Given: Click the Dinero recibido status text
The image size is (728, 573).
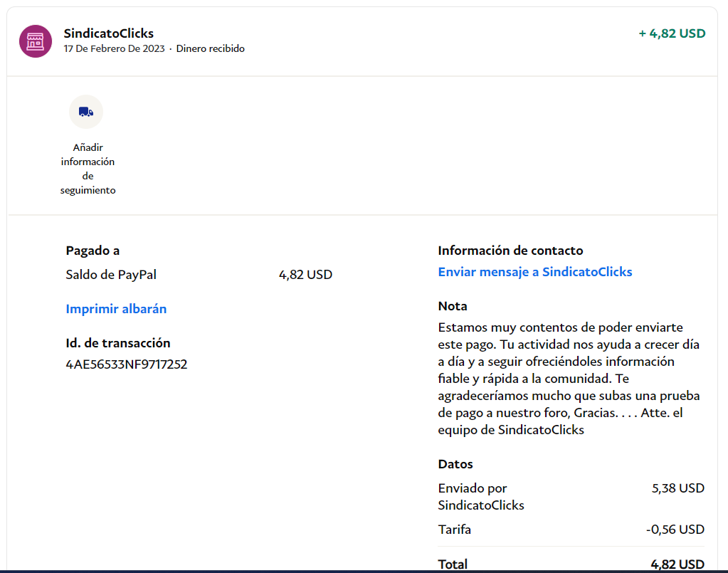Looking at the screenshot, I should click(211, 48).
